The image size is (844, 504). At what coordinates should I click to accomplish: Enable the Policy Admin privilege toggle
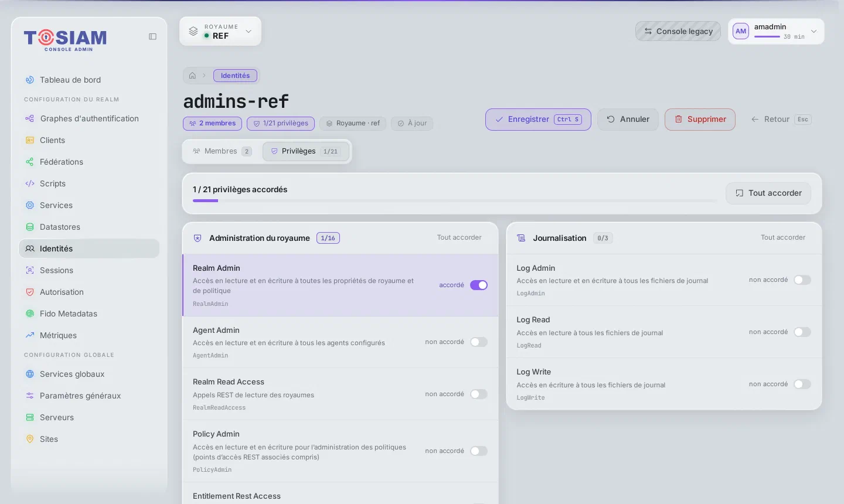click(479, 451)
